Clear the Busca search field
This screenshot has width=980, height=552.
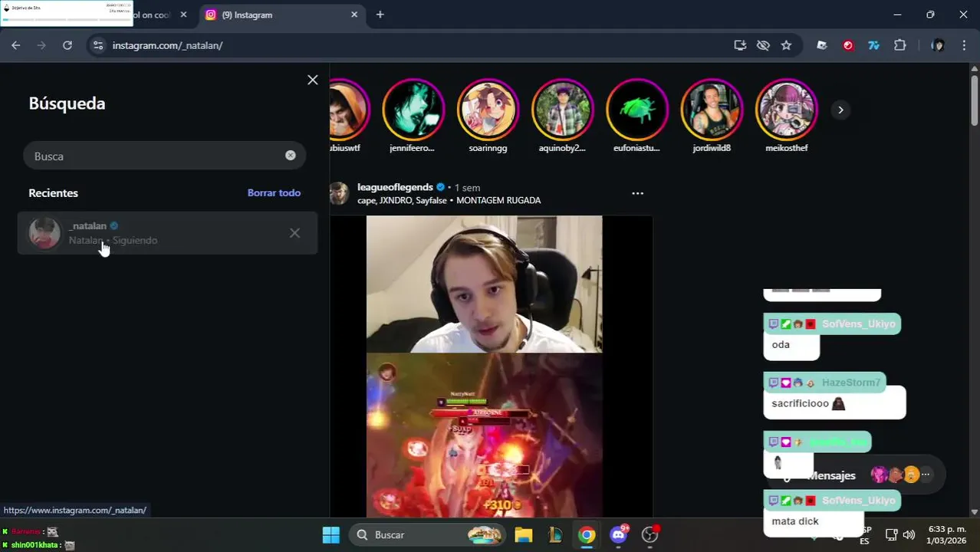(x=290, y=156)
